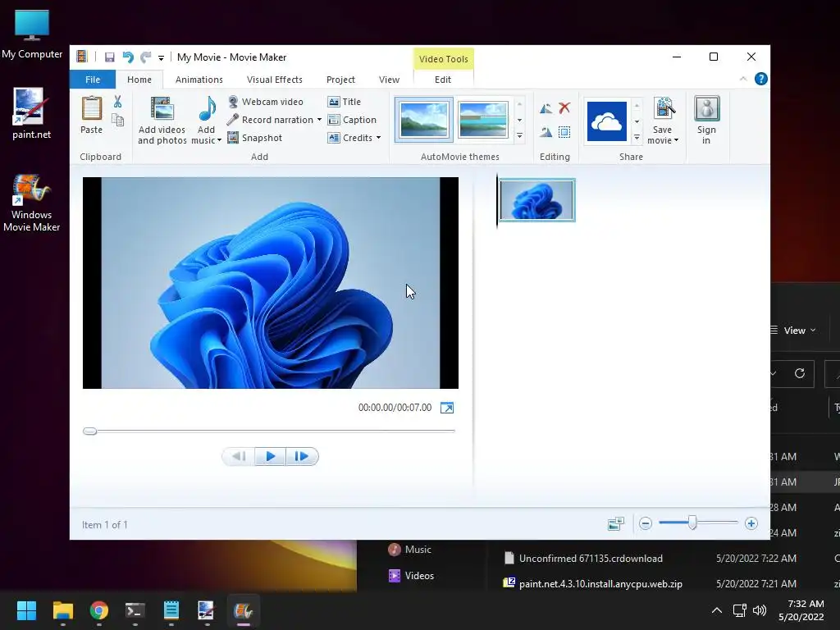Click the Save movie icon
Screen dimensions: 840x630
tap(663, 109)
